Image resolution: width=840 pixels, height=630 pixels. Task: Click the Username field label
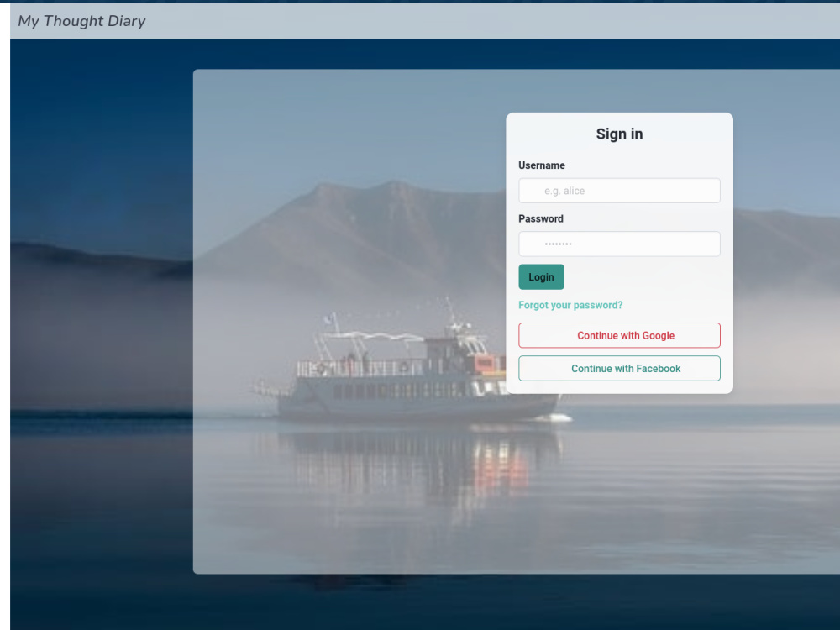[542, 165]
